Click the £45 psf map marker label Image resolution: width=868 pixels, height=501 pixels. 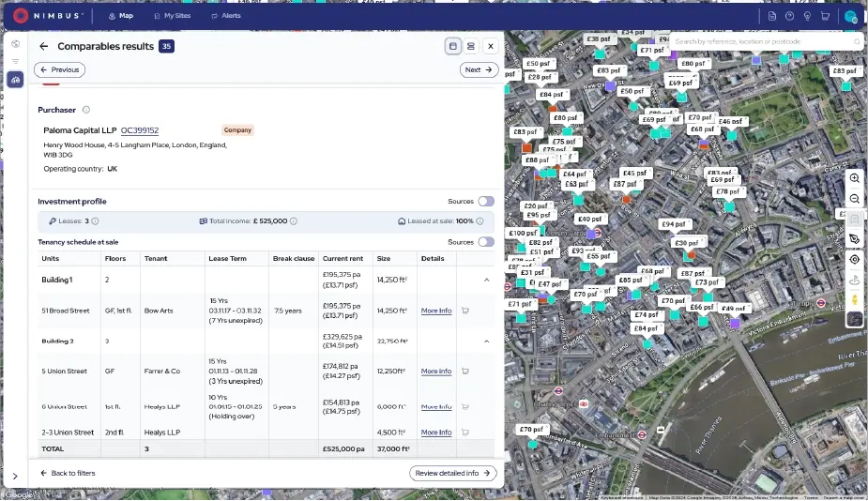[635, 174]
